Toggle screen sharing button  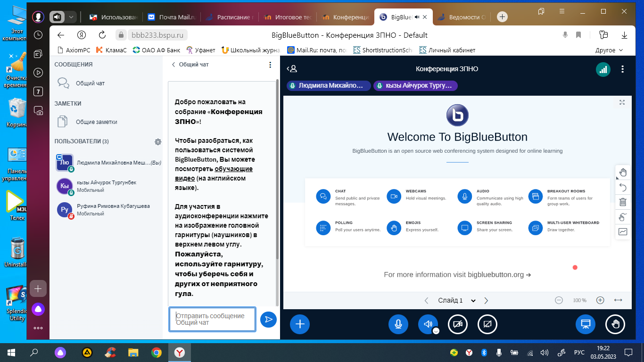tap(487, 324)
